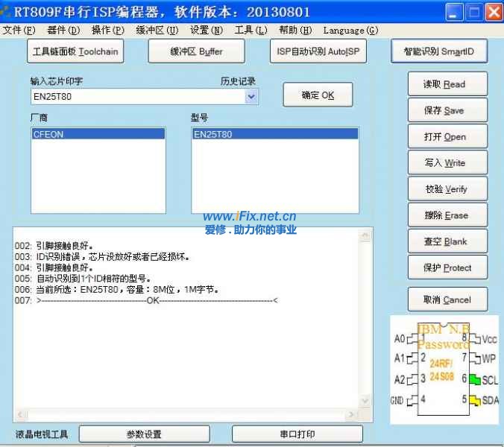Click the 串口打印 serial print button
The height and width of the screenshot is (447, 504).
tap(297, 434)
